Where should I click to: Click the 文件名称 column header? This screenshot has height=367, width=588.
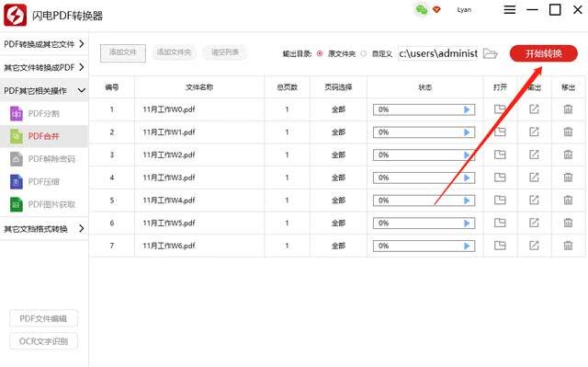coord(199,87)
